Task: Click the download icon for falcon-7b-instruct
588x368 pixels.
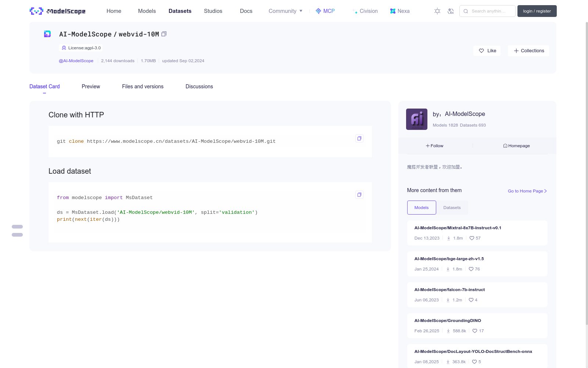Action: pos(448,300)
